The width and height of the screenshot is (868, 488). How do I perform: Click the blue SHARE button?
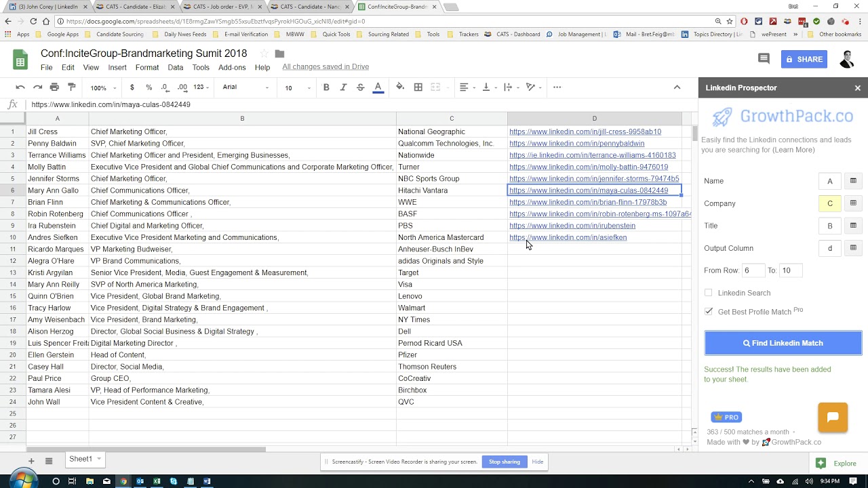coord(804,59)
